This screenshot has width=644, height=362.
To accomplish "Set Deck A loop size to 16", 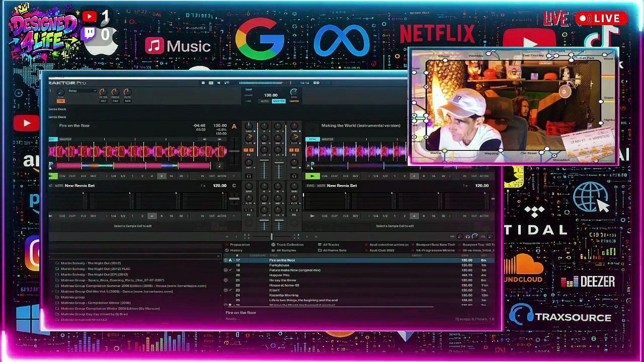I will (171, 176).
